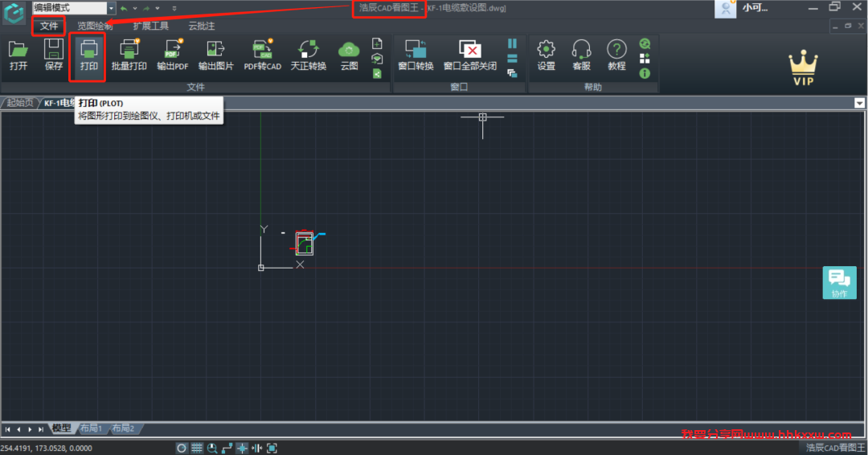This screenshot has height=455, width=868.
Task: Open the 小可 user account avatar
Action: click(x=725, y=8)
